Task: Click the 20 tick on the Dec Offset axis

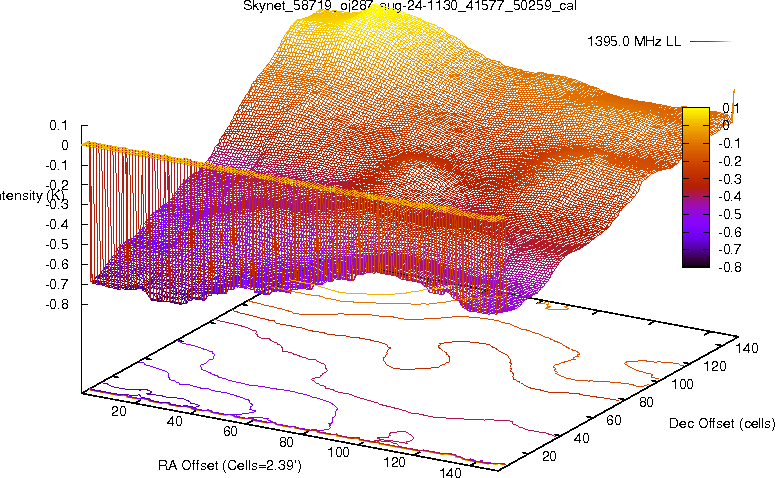Action: (x=550, y=456)
